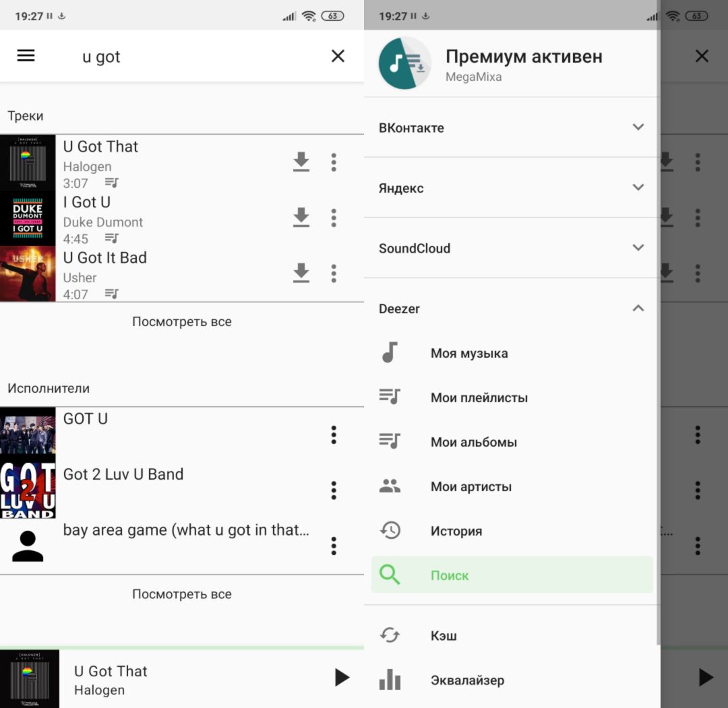The height and width of the screenshot is (708, 728).
Task: Open mini player album art thumbnail
Action: click(29, 679)
